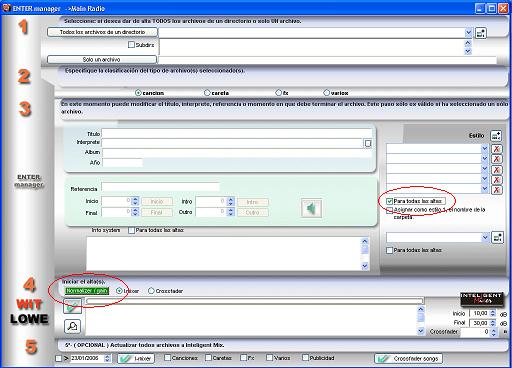Clear the fourth style row using red X
The image size is (512, 368).
(x=496, y=180)
